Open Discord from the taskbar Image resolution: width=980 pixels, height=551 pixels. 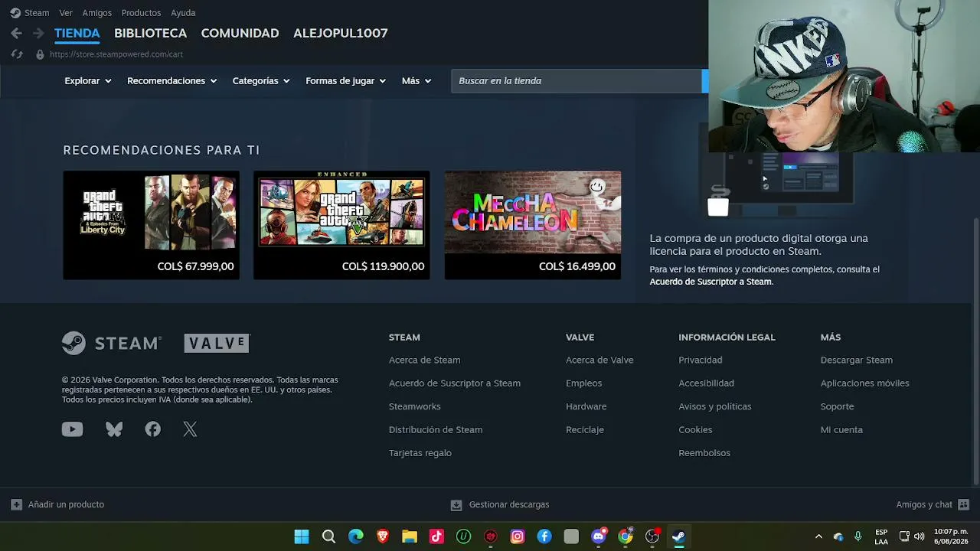[x=599, y=536]
